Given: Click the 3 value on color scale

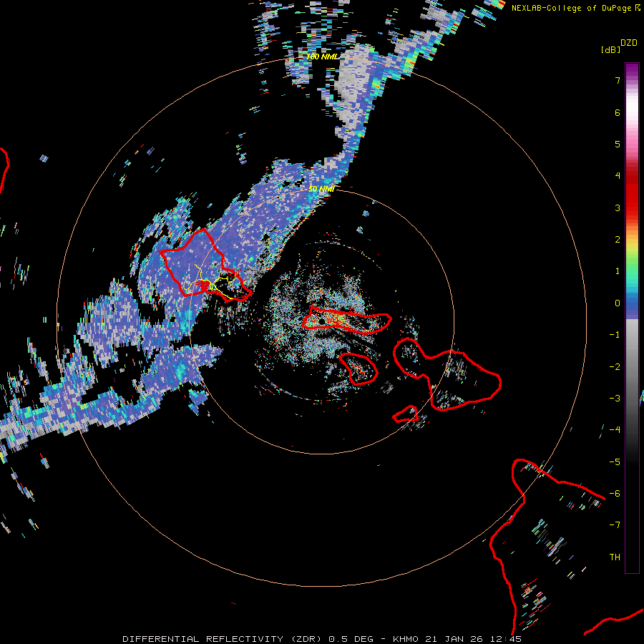Looking at the screenshot, I should 618,208.
